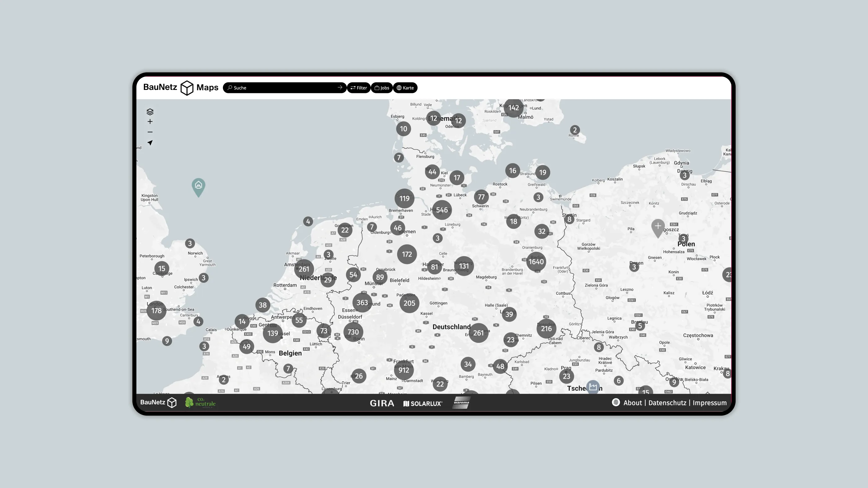
Task: Expand the 77 cluster near Schwerin
Action: pos(481,197)
